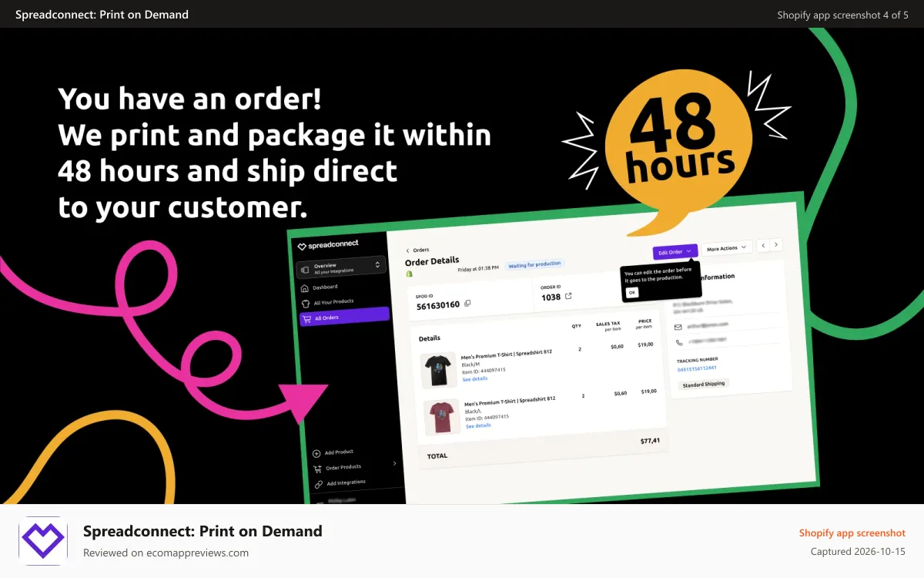Click the Overview integrations panel icon
The width and height of the screenshot is (924, 578).
306,270
